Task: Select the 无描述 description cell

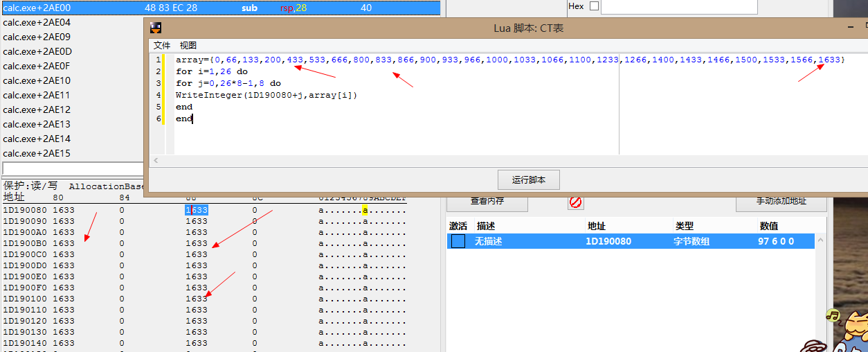Action: point(489,241)
